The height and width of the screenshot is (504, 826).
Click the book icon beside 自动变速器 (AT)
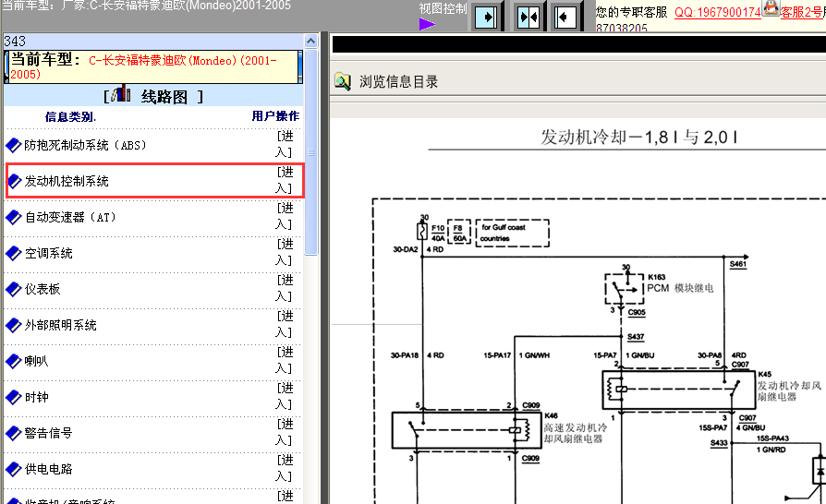click(13, 217)
